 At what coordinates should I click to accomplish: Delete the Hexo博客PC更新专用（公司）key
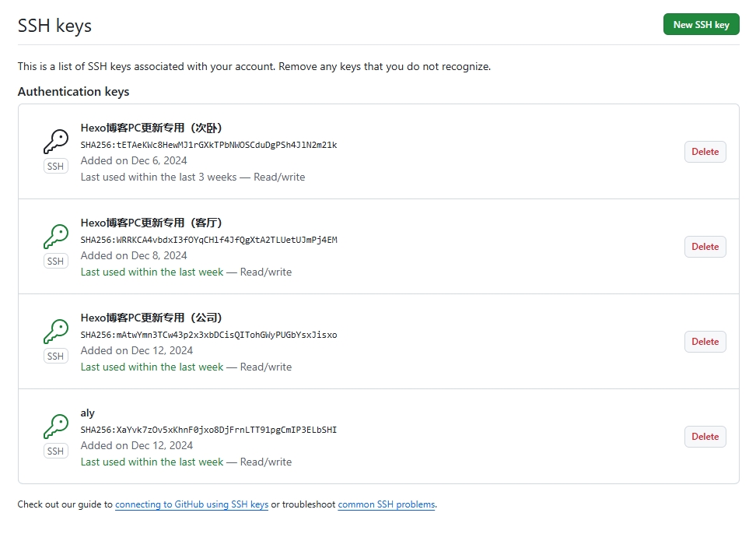[x=705, y=342]
